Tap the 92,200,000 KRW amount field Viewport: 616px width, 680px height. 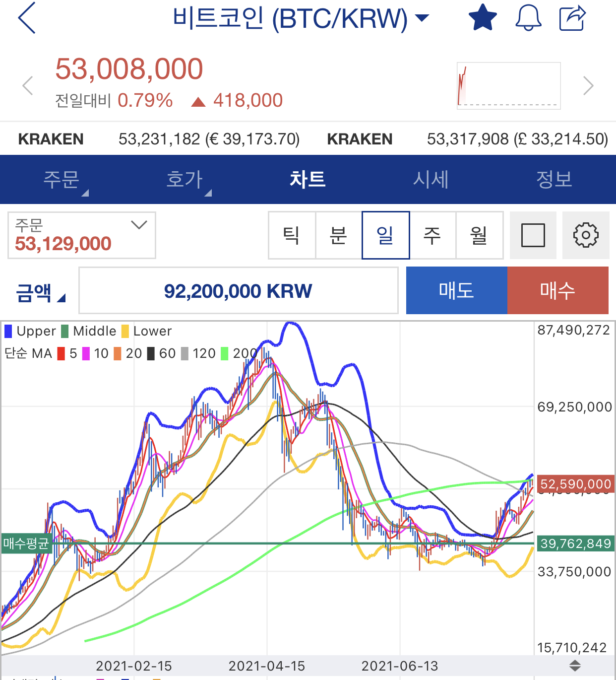click(239, 291)
